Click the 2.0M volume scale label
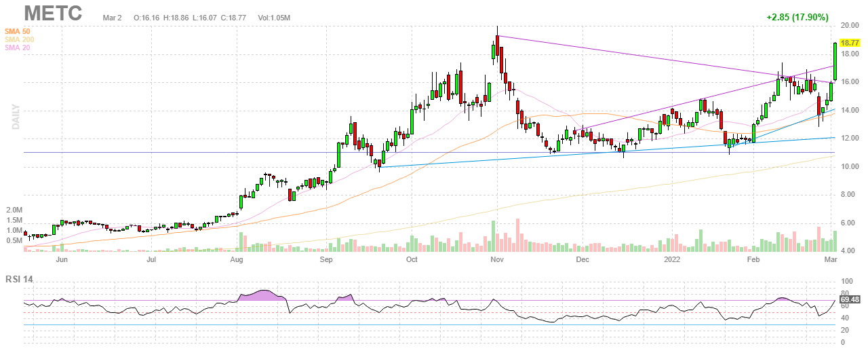Screen dimensions: 868x353 point(14,212)
